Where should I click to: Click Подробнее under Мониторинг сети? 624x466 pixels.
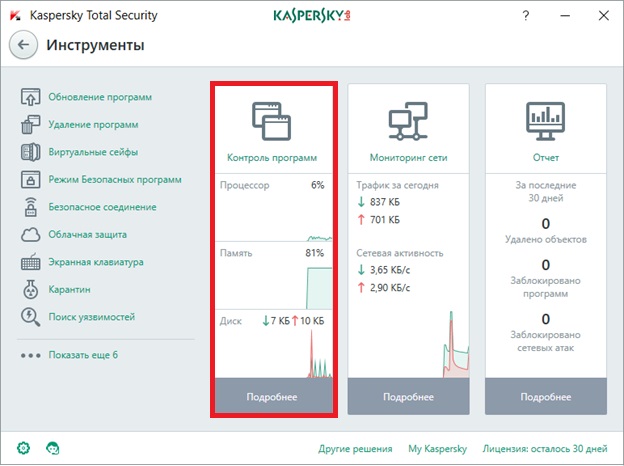point(408,397)
